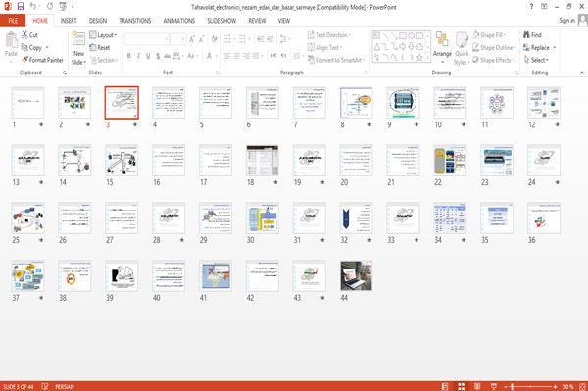
Task: Click the New Slide icon
Action: pyautogui.click(x=78, y=39)
